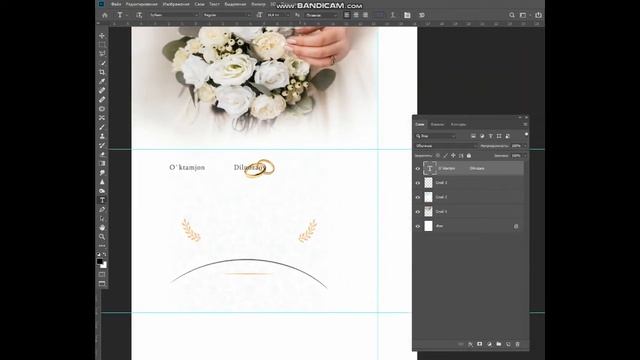This screenshot has width=640, height=360.
Task: Open the Выделение menu
Action: tap(235, 4)
